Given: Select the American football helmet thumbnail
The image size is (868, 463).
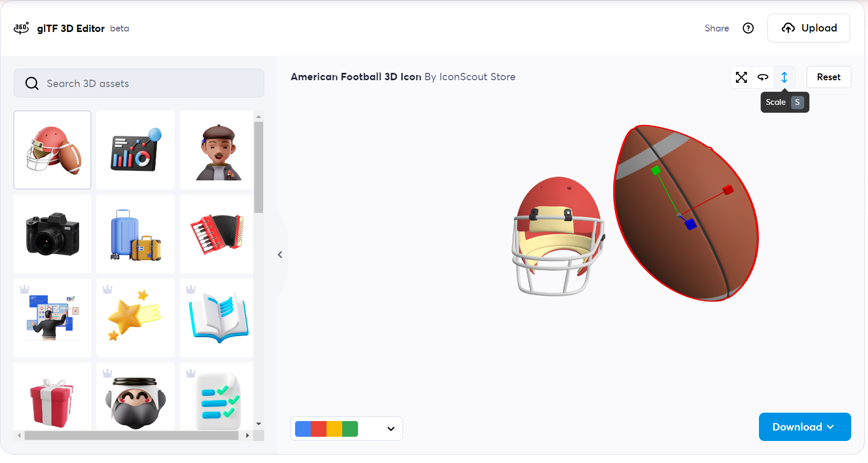Looking at the screenshot, I should 52,150.
